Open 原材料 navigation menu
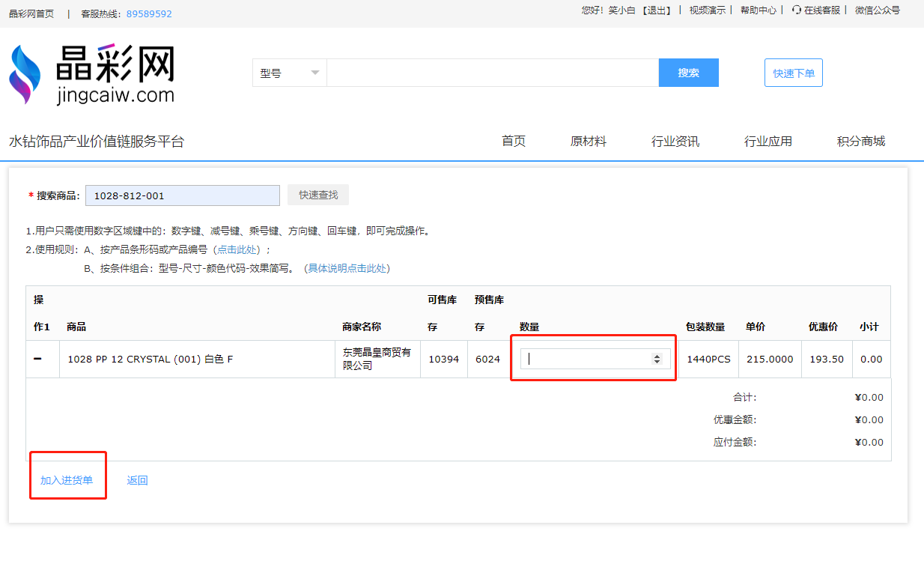Viewport: 924px width, 564px height. point(588,142)
